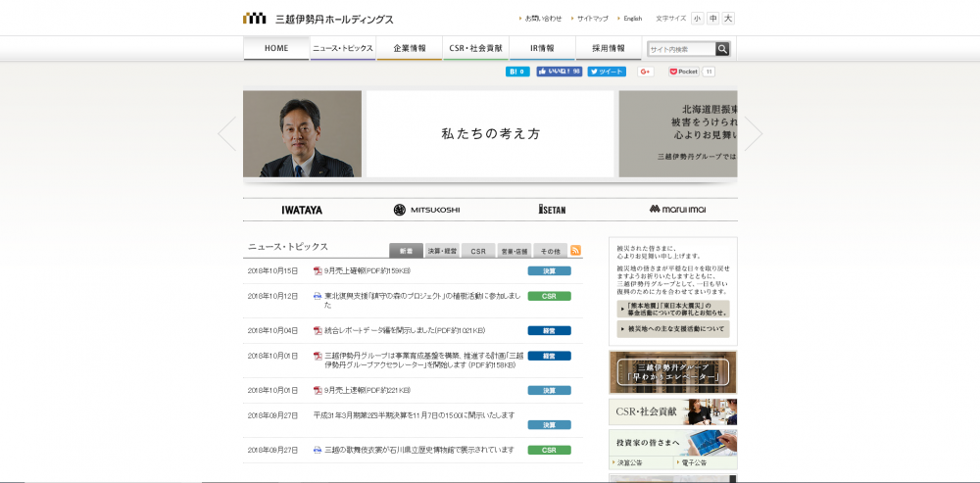Open ニュース・トピックス navigation menu

coord(343,48)
